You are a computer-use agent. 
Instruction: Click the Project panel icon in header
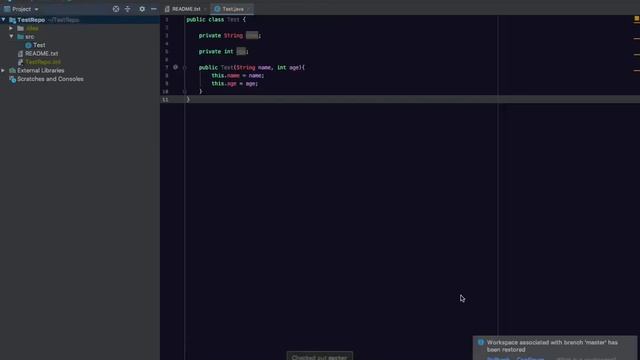point(7,9)
